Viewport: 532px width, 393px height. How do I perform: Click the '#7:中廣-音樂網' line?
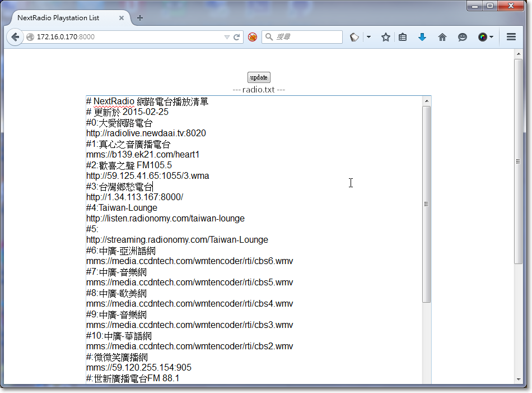coord(116,272)
